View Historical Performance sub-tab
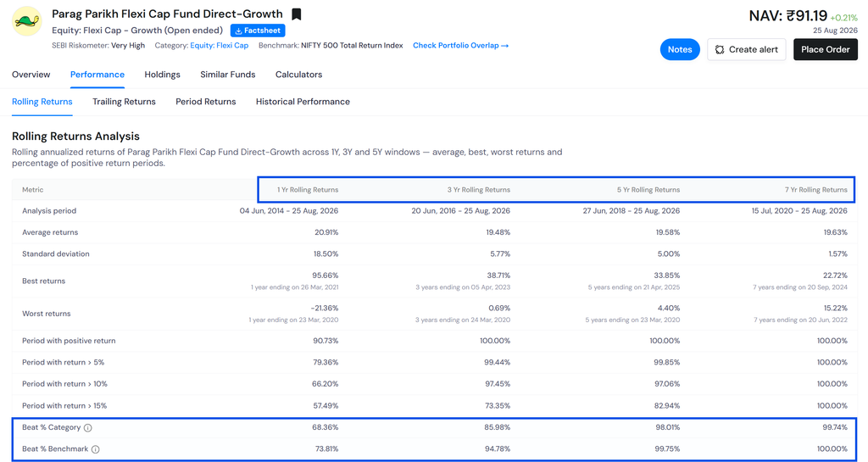This screenshot has height=462, width=868. point(303,101)
